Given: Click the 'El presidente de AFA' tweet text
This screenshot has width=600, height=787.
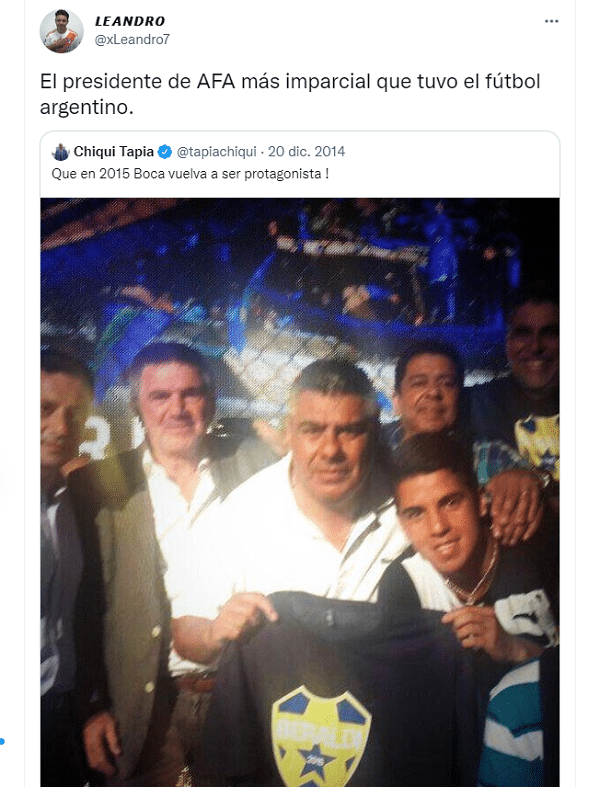Looking at the screenshot, I should click(x=290, y=94).
